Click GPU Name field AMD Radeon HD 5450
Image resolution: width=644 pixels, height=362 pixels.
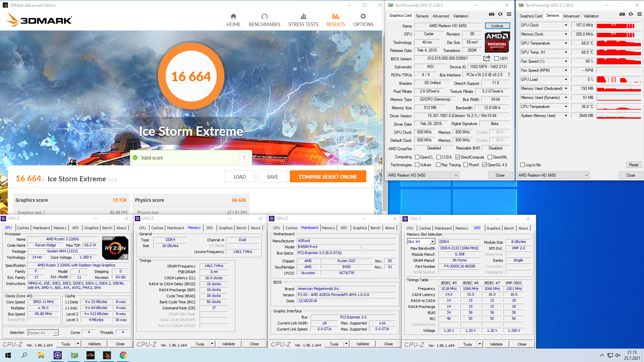pyautogui.click(x=448, y=26)
